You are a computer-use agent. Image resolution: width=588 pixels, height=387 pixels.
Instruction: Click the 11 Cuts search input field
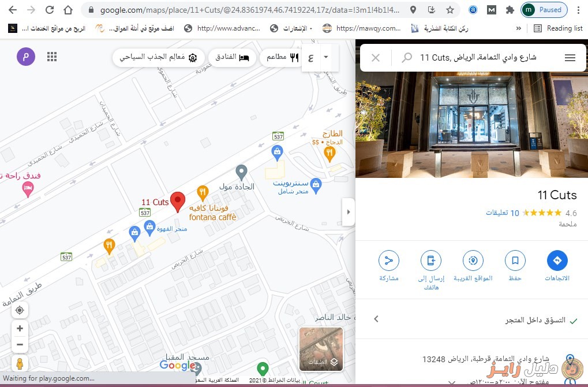[x=478, y=57]
